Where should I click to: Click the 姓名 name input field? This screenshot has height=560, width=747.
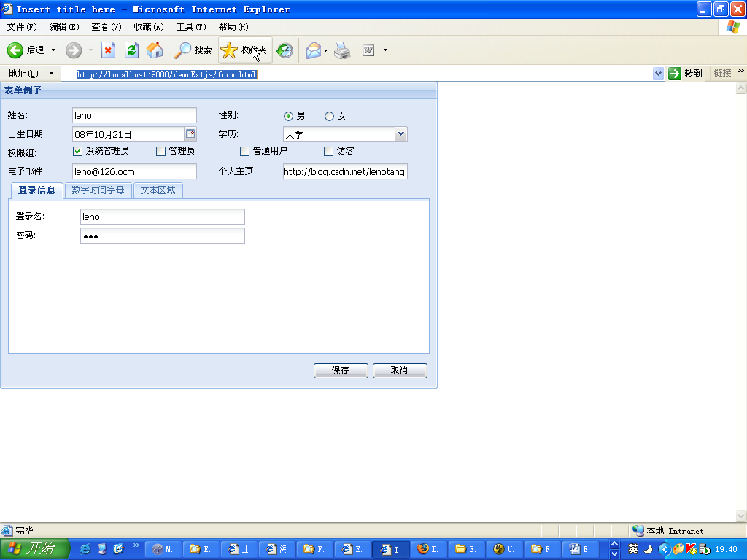pyautogui.click(x=134, y=115)
